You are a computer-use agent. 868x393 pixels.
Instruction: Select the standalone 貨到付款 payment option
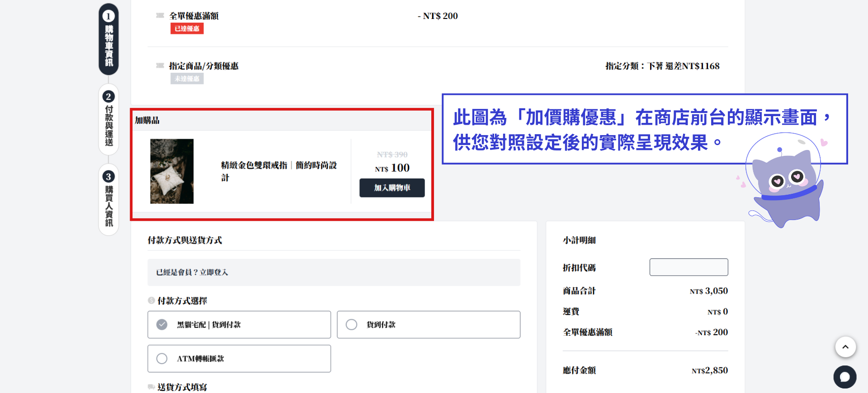coord(429,324)
